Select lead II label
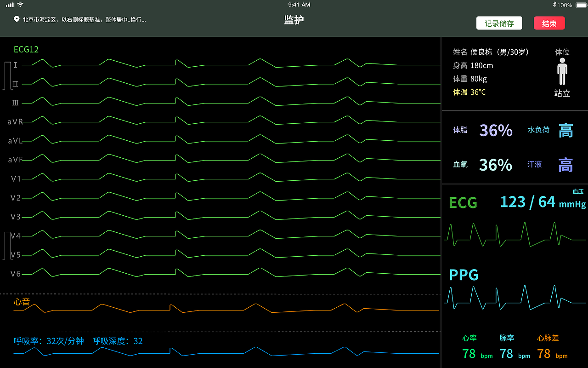Screen dimensions: 588x368 15,84
